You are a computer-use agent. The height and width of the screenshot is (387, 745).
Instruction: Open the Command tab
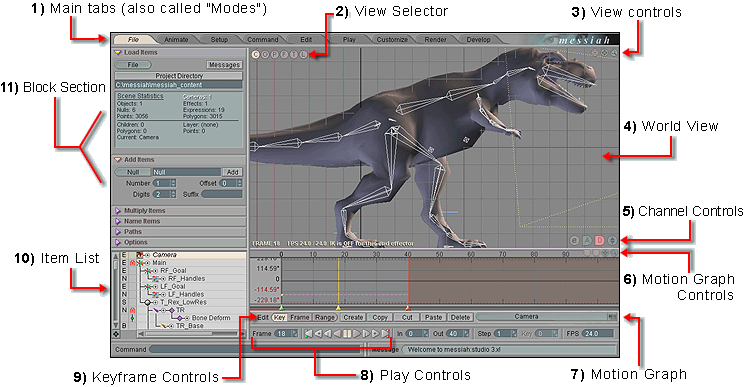(x=262, y=39)
